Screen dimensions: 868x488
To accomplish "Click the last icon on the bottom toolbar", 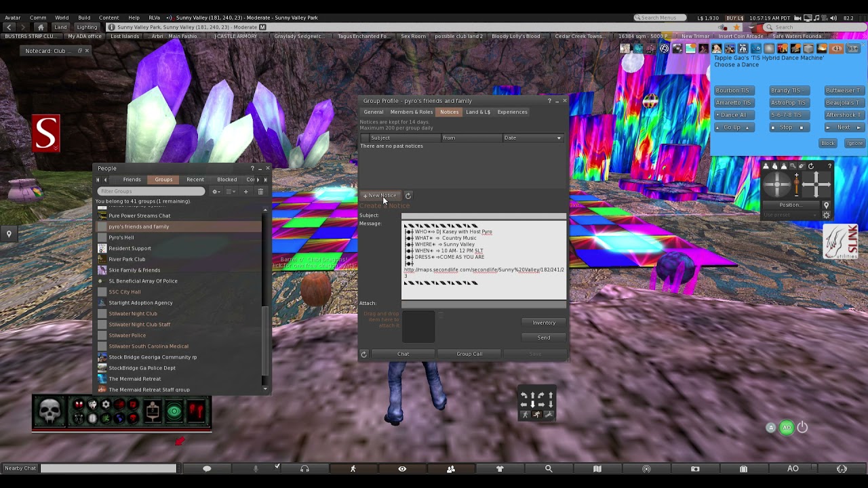I will click(x=842, y=468).
